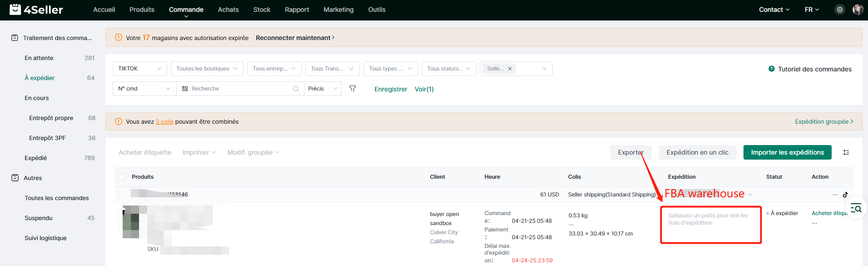Open the FR language selector
This screenshot has height=266, width=868.
click(x=812, y=10)
